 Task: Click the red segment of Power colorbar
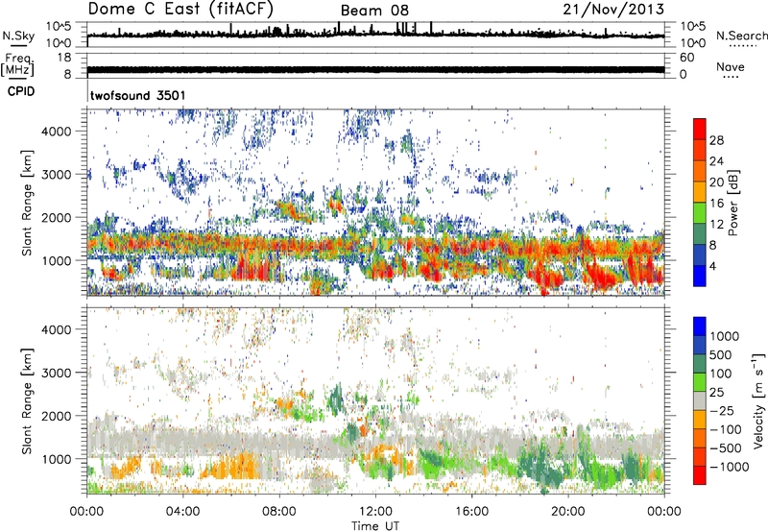(700, 129)
